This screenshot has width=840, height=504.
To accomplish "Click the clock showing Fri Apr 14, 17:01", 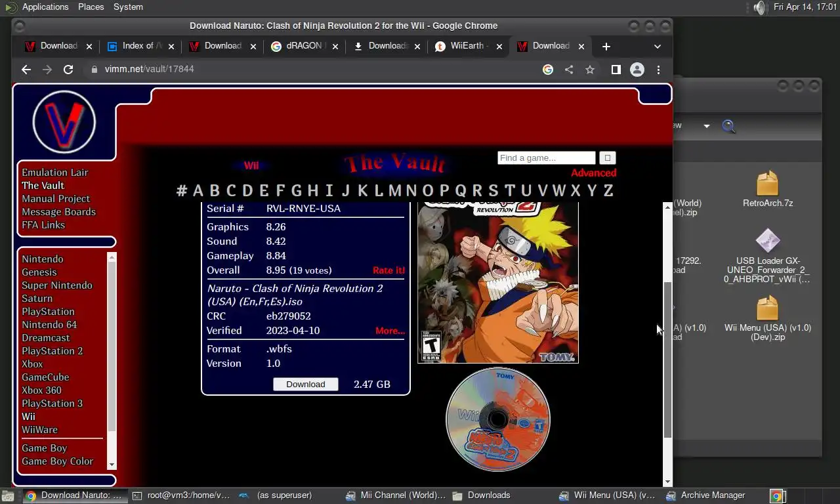I will (805, 7).
